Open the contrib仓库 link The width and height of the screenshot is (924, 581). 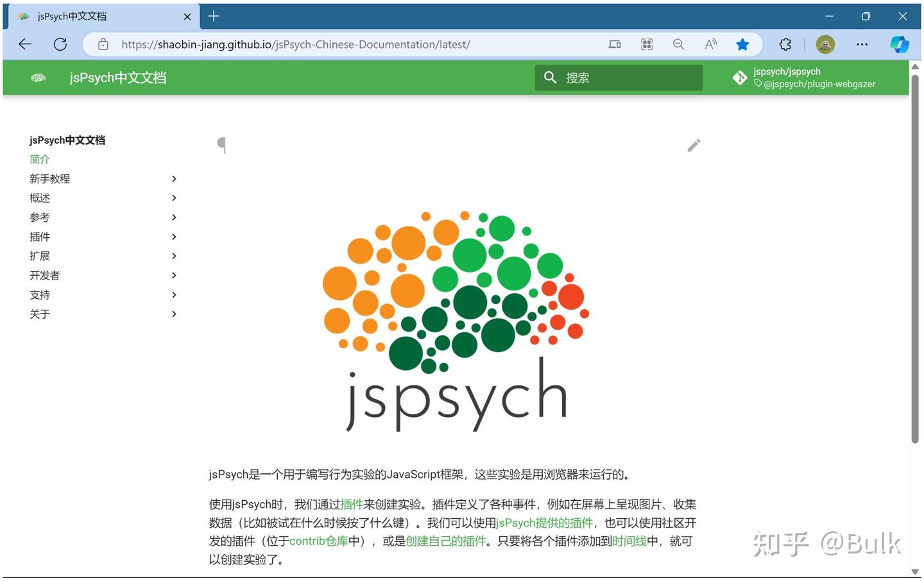click(x=318, y=541)
